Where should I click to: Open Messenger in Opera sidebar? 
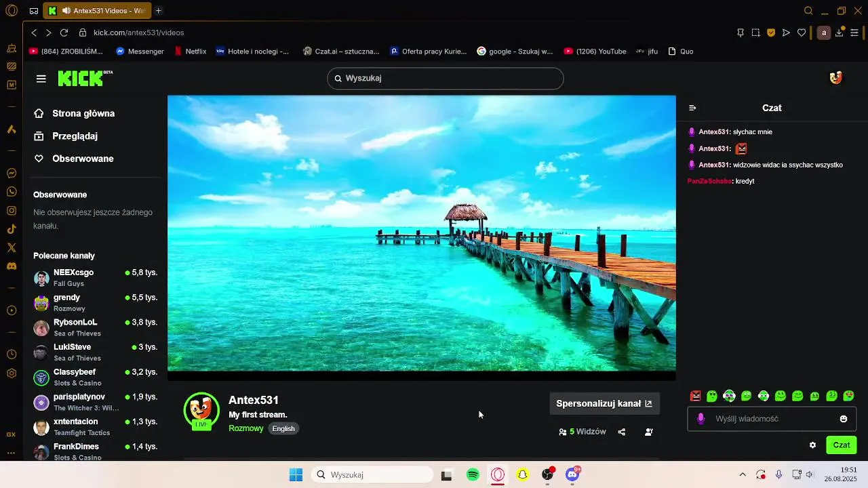pos(12,174)
